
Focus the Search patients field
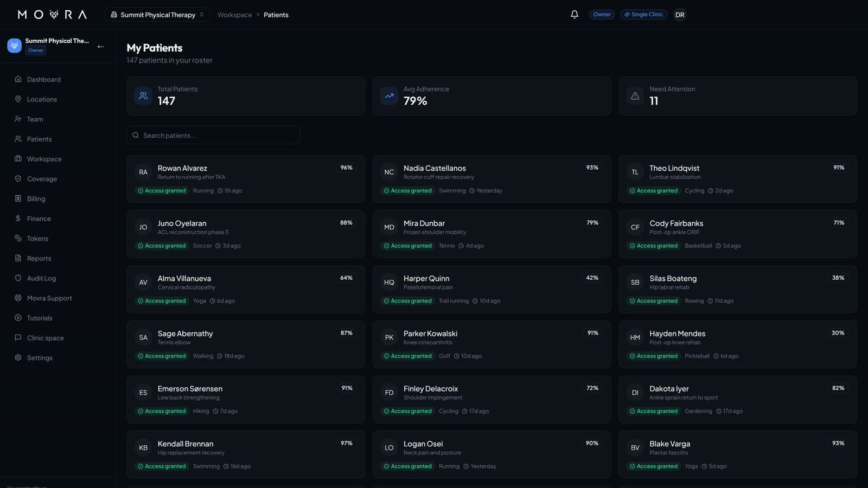coord(213,135)
